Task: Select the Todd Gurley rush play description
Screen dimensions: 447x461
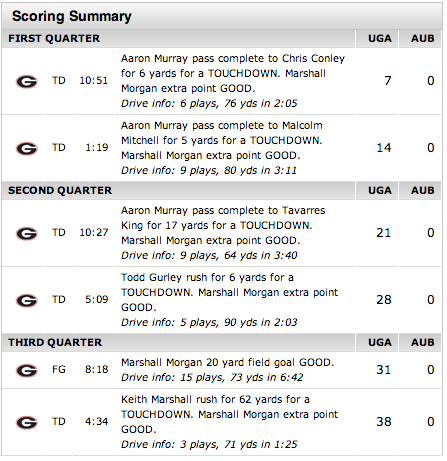Action: [x=229, y=292]
